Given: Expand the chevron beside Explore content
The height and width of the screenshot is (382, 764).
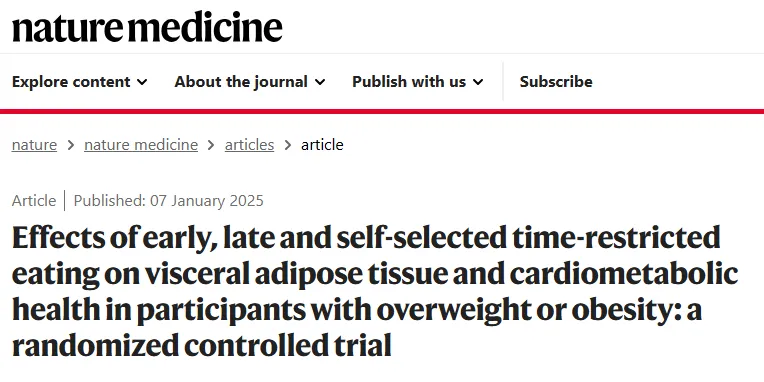Looking at the screenshot, I should click(x=142, y=82).
